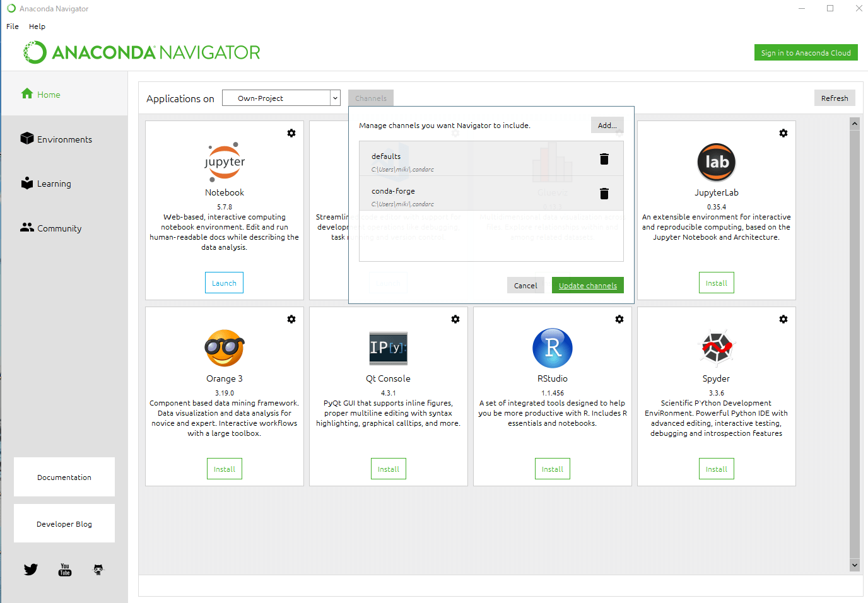Delete the conda-forge channel with trash icon
Screen dimensions: 868x603
[604, 194]
